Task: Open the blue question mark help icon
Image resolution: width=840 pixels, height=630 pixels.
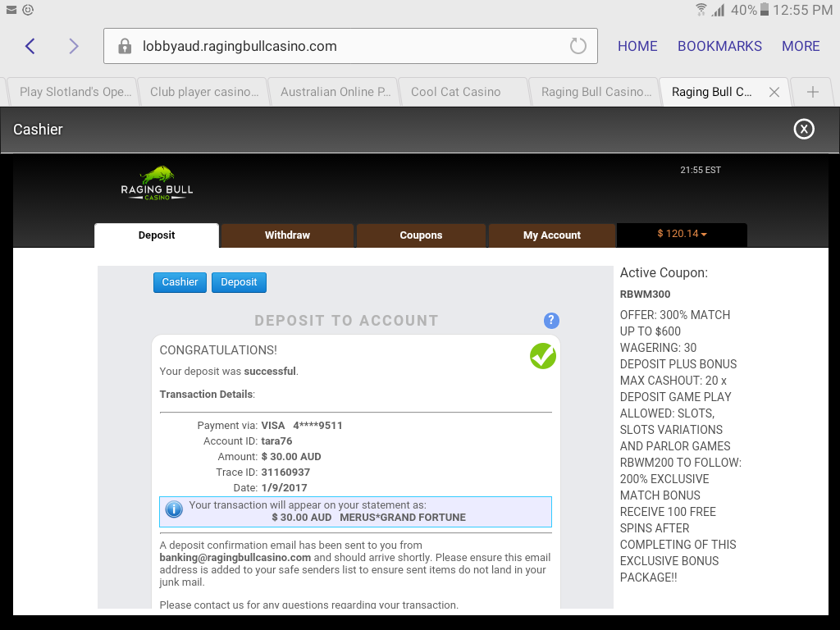Action: coord(551,321)
